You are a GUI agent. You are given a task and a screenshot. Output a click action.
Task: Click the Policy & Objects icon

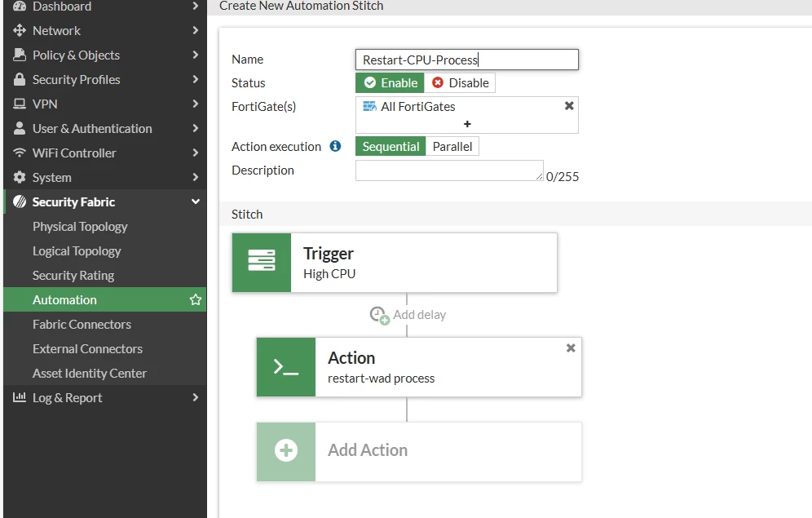coord(20,55)
